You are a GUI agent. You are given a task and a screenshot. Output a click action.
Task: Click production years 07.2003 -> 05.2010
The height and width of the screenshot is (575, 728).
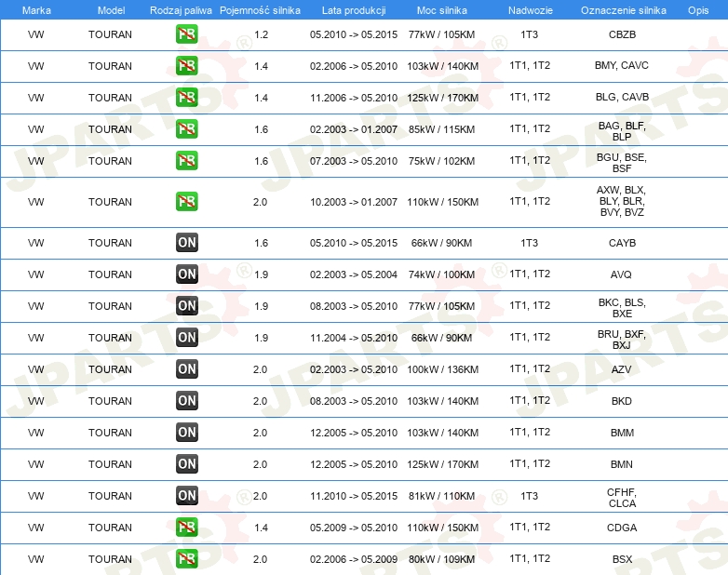(354, 161)
